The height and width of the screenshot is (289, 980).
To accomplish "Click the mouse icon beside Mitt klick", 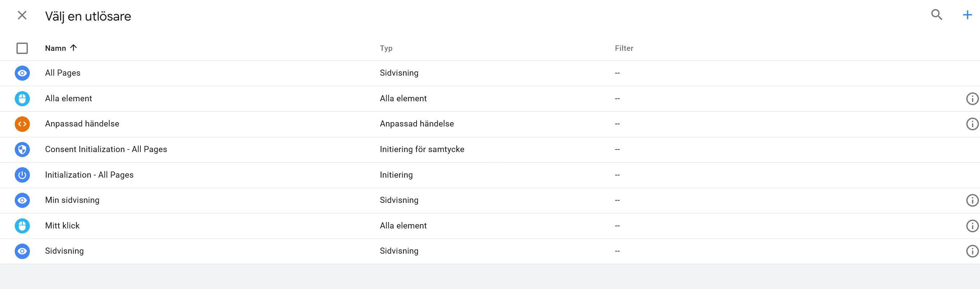I will pyautogui.click(x=22, y=226).
